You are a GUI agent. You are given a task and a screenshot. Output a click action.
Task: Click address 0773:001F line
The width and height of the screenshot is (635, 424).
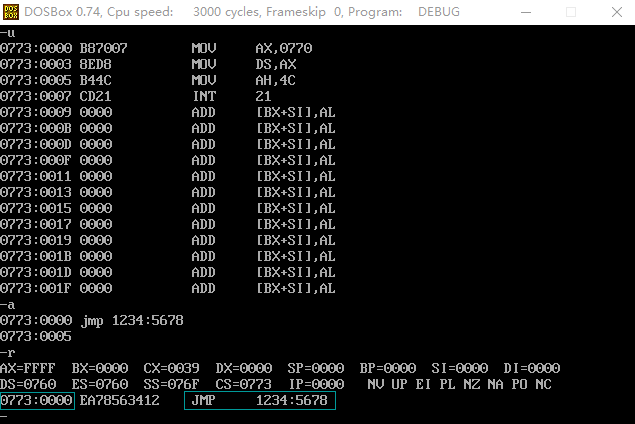coord(168,288)
